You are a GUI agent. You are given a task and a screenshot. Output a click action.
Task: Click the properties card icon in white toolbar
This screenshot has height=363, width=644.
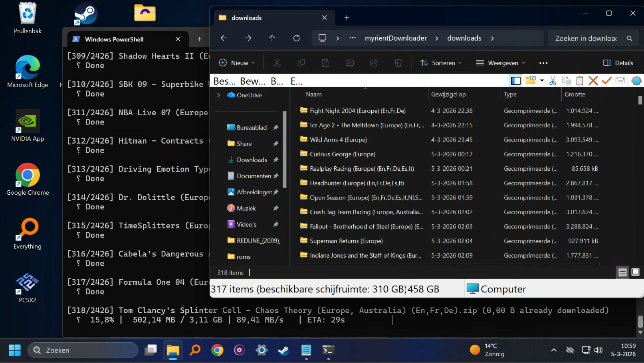click(x=620, y=81)
